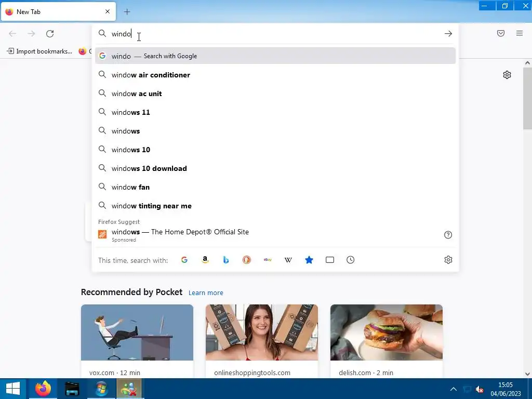Image resolution: width=532 pixels, height=399 pixels.
Task: Open help icon for sponsored suggestion
Action: 448,235
